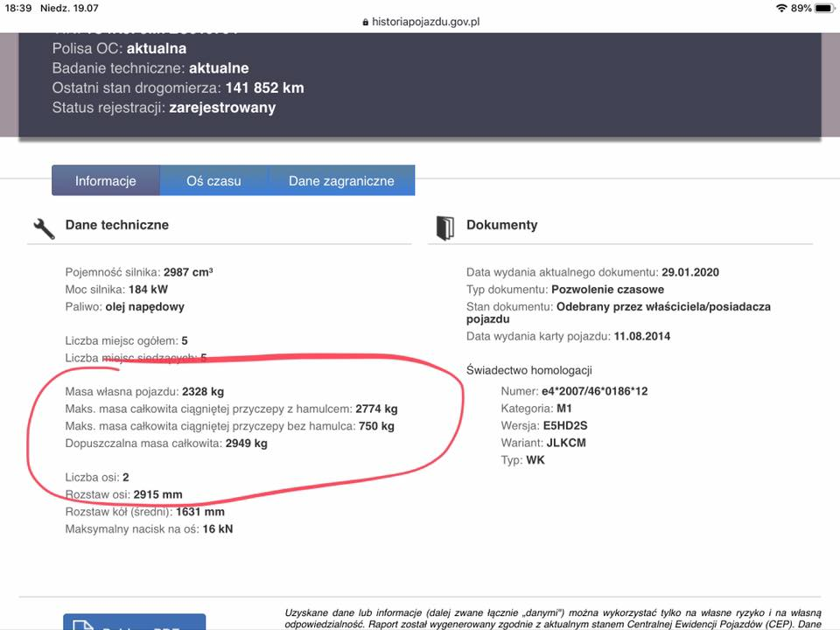Select document issue date 29.01.2020
The width and height of the screenshot is (840, 630).
690,272
